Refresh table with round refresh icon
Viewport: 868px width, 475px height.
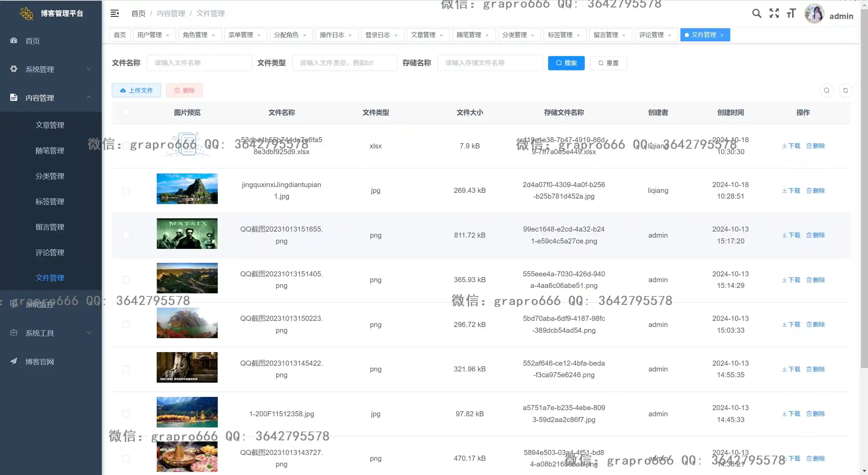(x=846, y=90)
